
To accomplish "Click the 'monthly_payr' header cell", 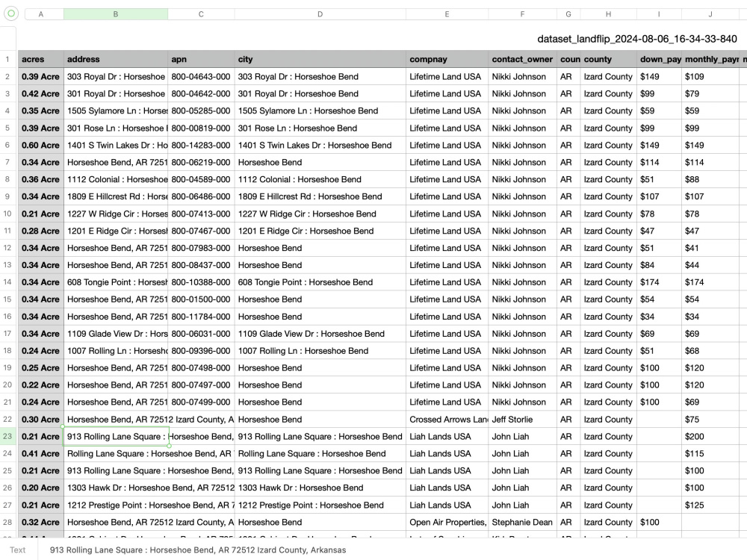I will pos(710,60).
